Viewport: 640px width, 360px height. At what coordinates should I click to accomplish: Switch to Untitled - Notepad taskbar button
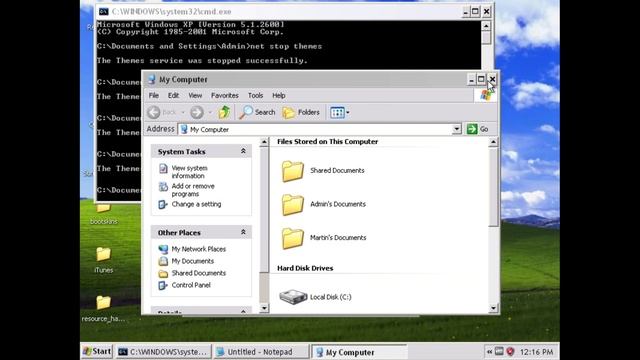[261, 352]
